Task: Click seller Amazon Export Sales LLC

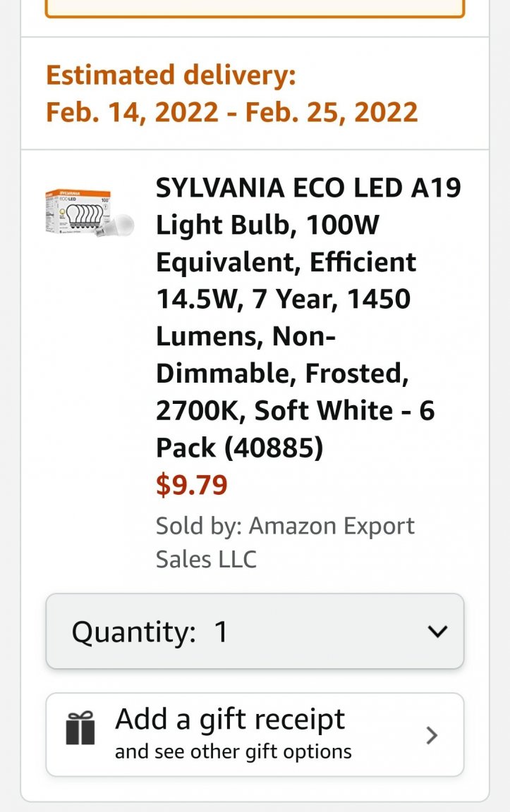Action: tap(285, 542)
